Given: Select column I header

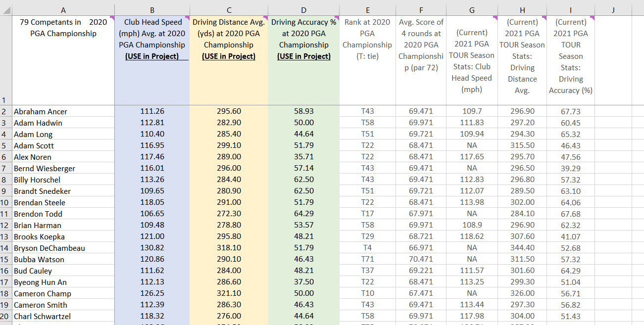Looking at the screenshot, I should tap(571, 10).
